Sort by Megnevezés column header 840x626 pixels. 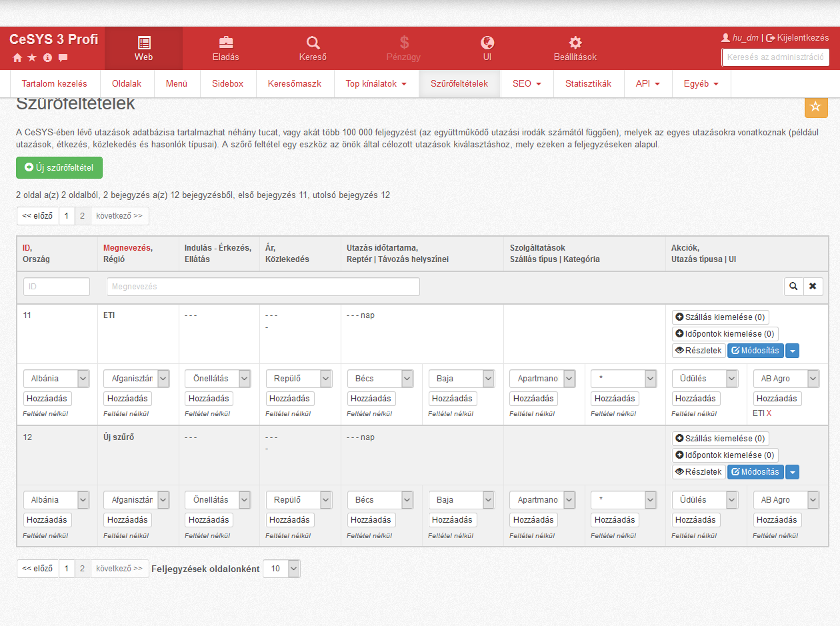(127, 248)
